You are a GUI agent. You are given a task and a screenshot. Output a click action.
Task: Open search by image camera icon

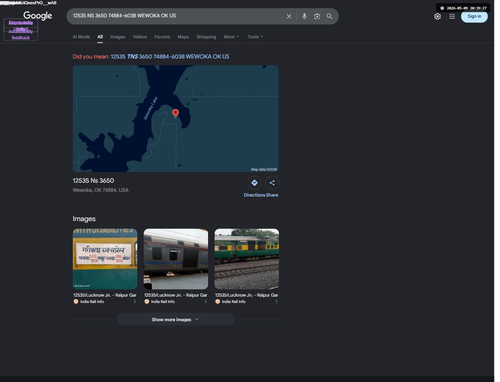pyautogui.click(x=317, y=16)
